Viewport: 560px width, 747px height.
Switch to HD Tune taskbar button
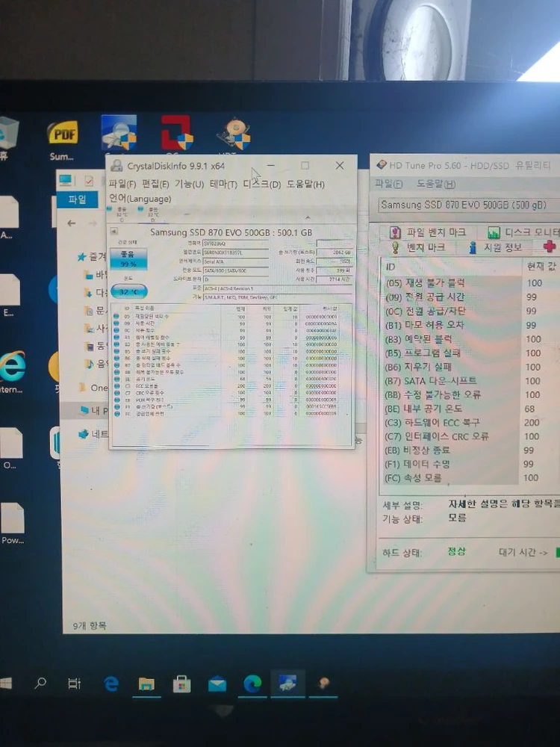323,684
